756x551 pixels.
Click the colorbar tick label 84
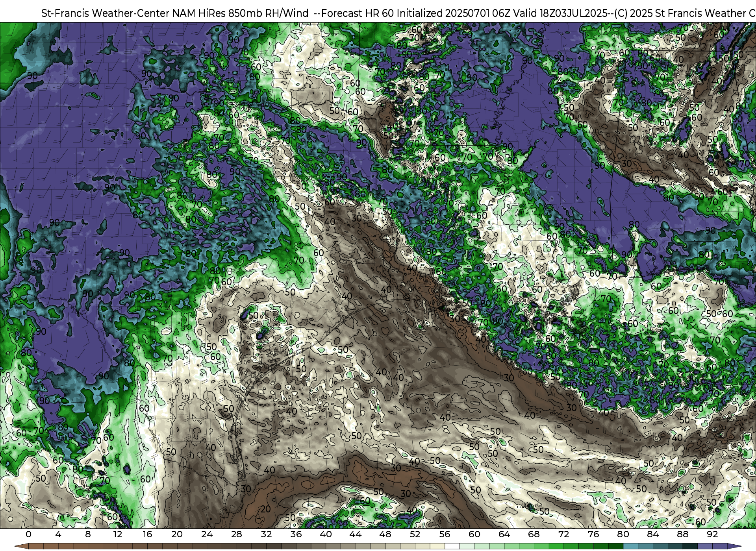(653, 534)
